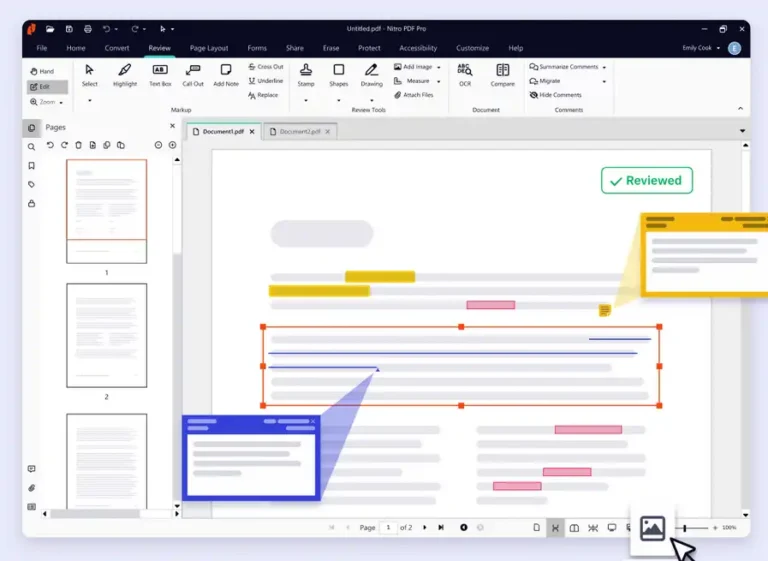Collapse the ribbon with the chevron
The width and height of the screenshot is (768, 561).
(740, 109)
